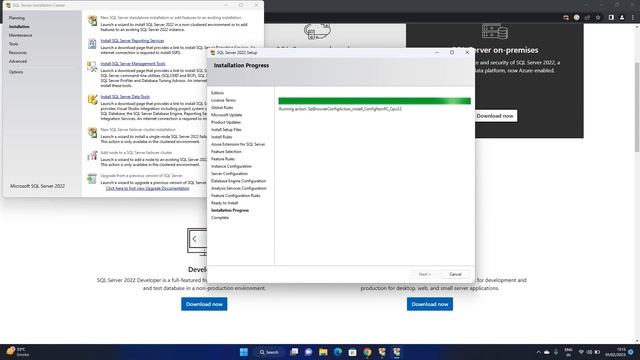Click the green installation progress bar
Viewport: 640px width, 360px height.
click(374, 101)
